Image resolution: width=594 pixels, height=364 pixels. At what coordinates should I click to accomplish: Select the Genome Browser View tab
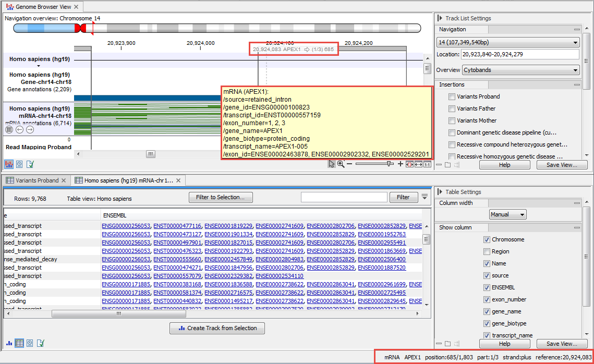43,7
